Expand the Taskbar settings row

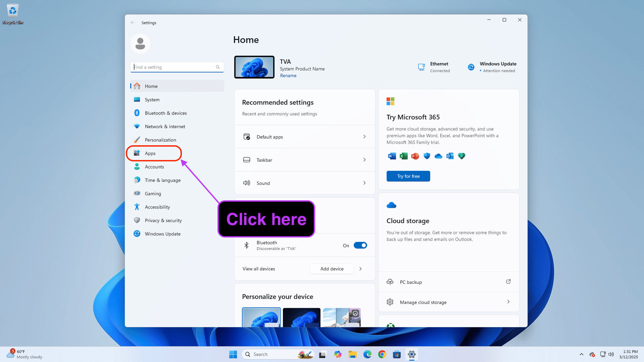coord(364,160)
